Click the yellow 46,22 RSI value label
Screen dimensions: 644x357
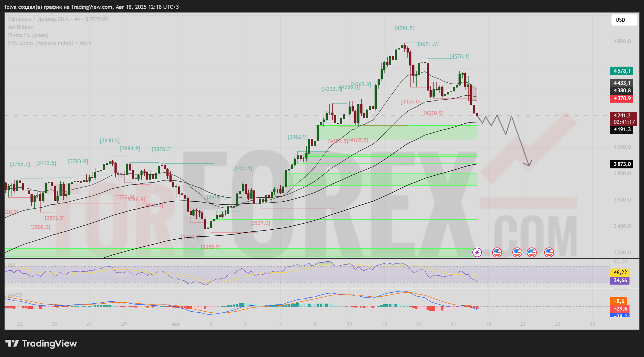[x=620, y=273]
